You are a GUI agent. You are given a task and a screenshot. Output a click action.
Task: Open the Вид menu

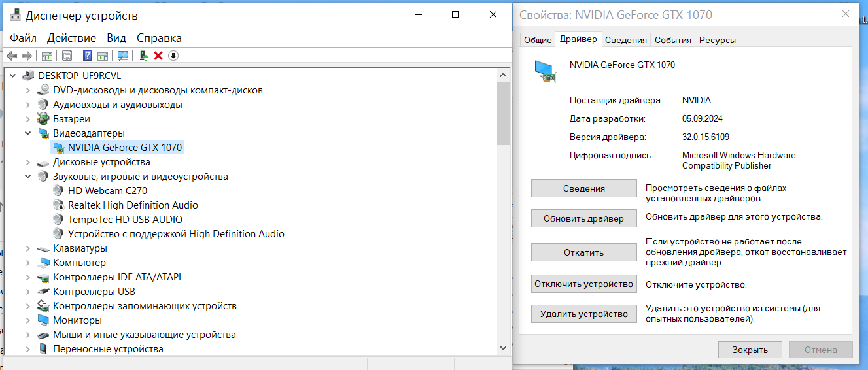point(116,38)
